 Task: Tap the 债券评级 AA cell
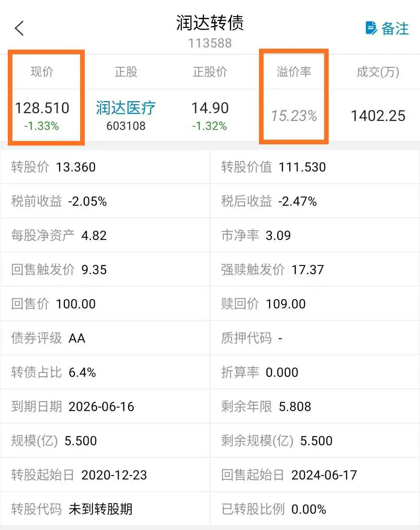tap(105, 338)
